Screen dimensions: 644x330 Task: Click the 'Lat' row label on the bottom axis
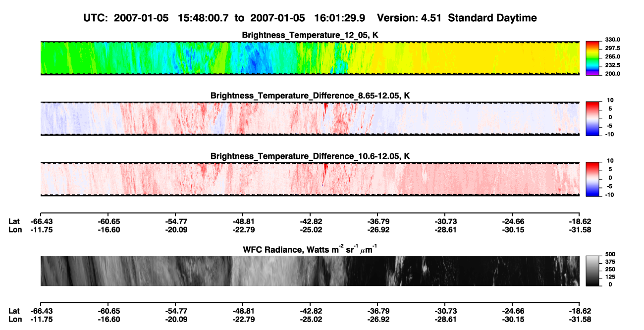pyautogui.click(x=14, y=311)
